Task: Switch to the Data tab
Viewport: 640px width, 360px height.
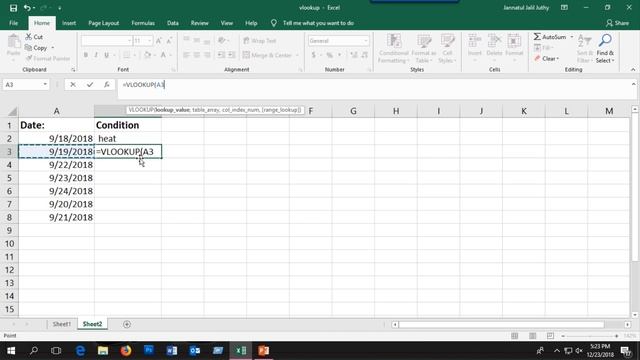Action: tap(173, 23)
